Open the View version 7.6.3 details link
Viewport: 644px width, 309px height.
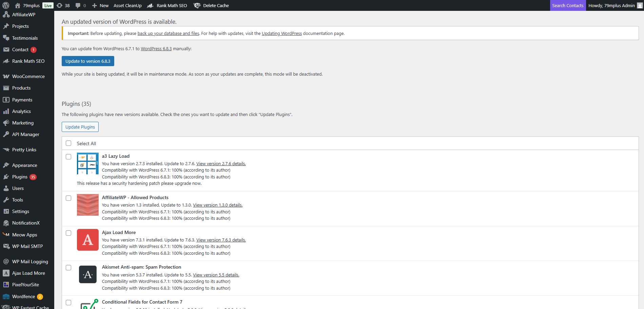[221, 240]
